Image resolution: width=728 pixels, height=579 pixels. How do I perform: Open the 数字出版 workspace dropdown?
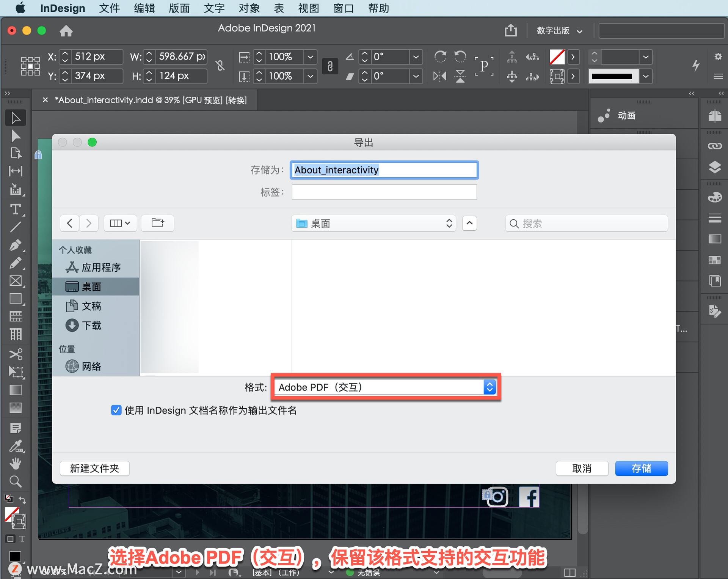[x=560, y=31]
